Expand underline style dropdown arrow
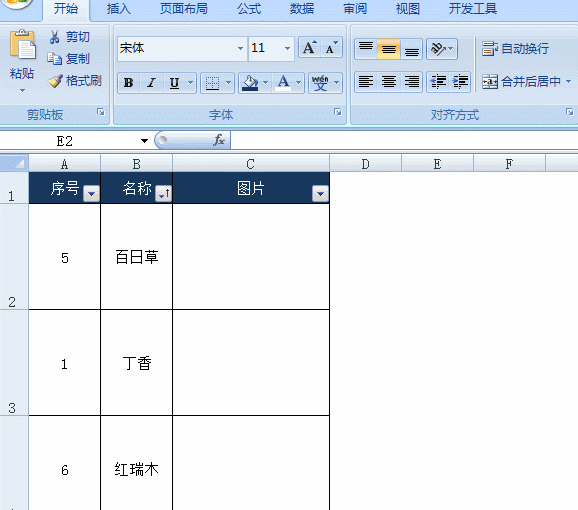The image size is (578, 510). [x=191, y=83]
